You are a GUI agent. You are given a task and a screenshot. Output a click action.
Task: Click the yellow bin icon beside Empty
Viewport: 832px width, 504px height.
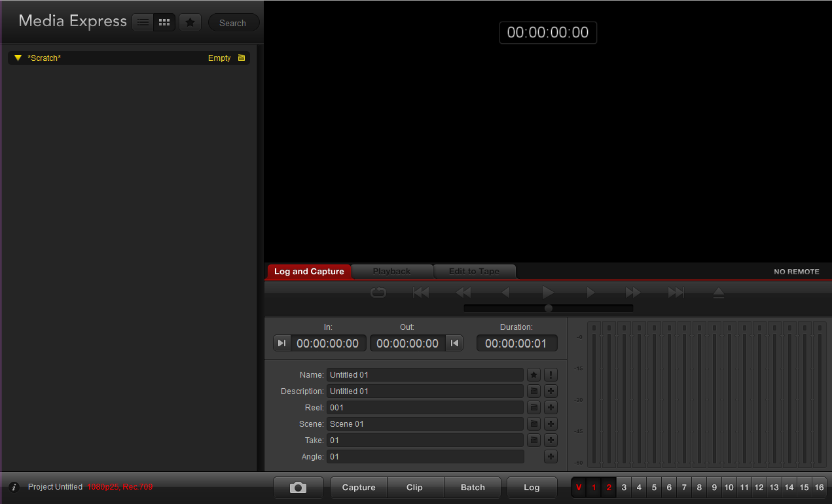click(242, 58)
